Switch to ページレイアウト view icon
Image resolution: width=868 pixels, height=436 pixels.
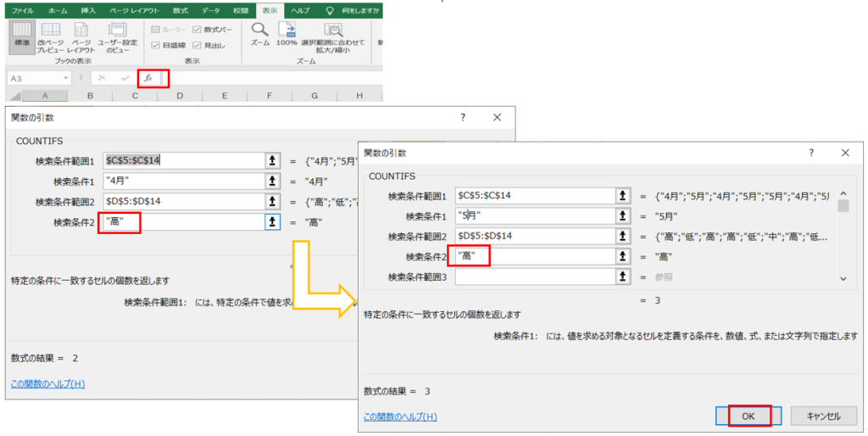[81, 37]
